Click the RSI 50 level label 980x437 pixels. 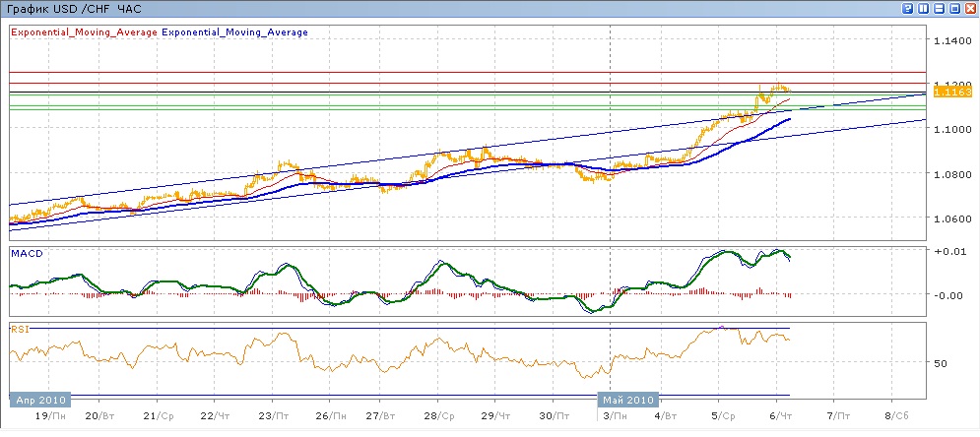940,363
